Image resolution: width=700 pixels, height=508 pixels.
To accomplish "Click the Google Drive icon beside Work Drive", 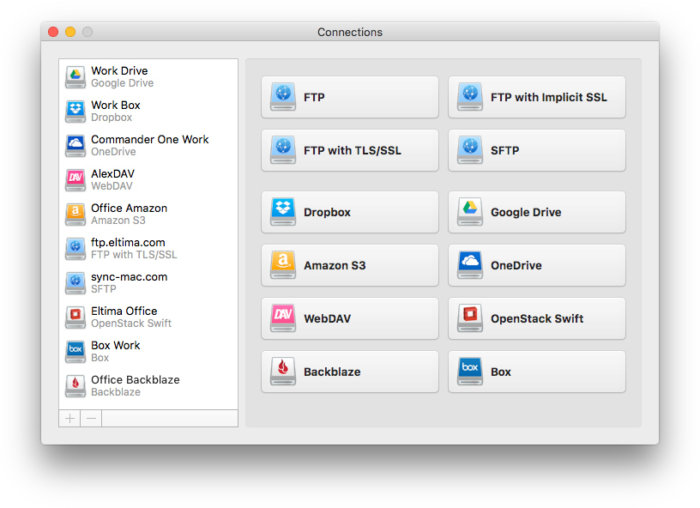I will pyautogui.click(x=75, y=77).
